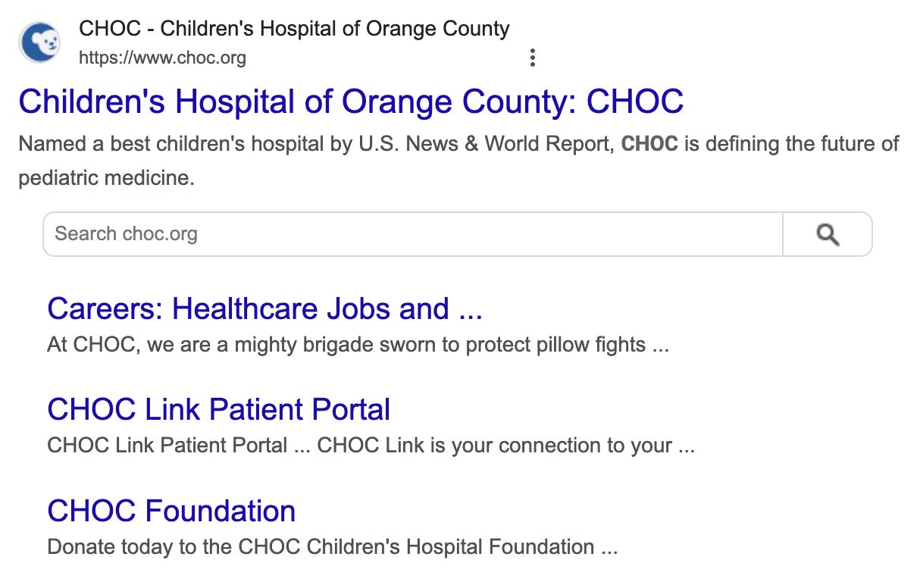Click the https://www.choc.org URL
The height and width of the screenshot is (588, 920).
tap(162, 58)
